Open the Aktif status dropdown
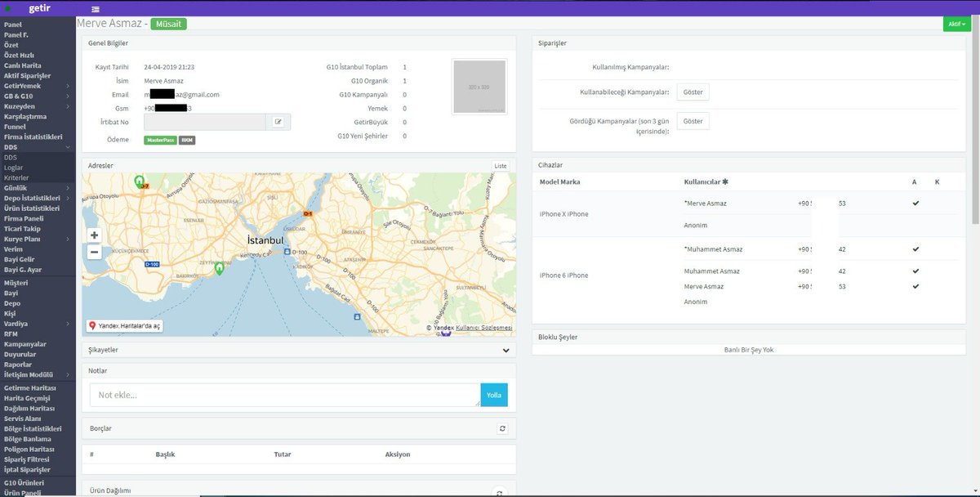Image resolution: width=980 pixels, height=497 pixels. coord(956,24)
